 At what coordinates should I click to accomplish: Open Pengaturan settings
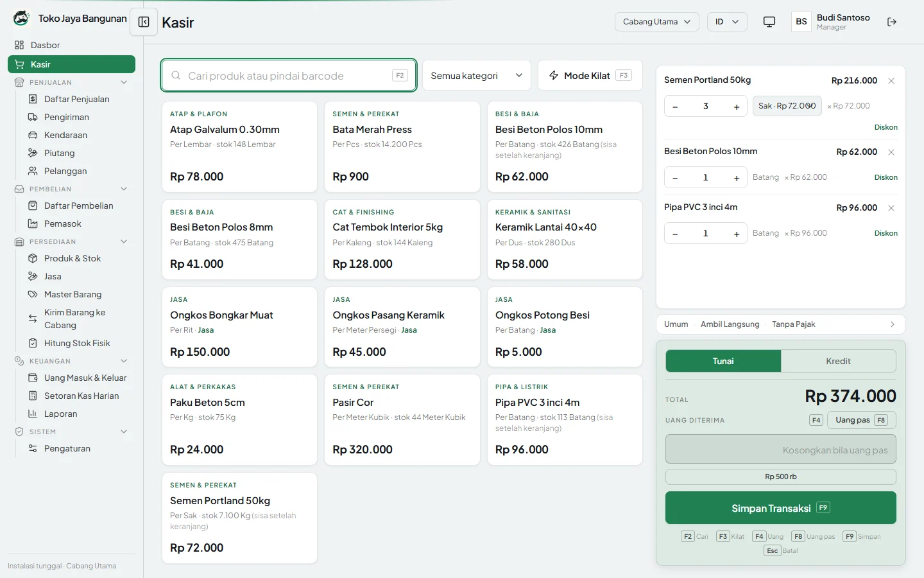[77, 448]
